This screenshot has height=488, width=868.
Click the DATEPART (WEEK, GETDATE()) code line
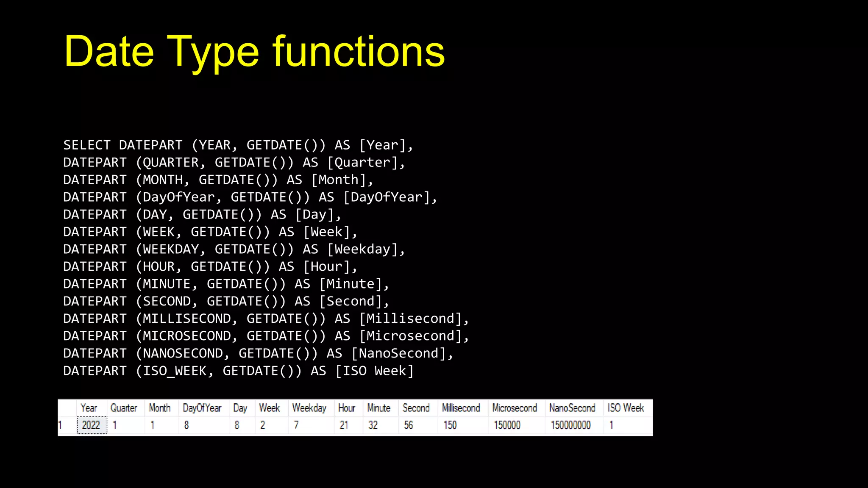[x=210, y=232]
